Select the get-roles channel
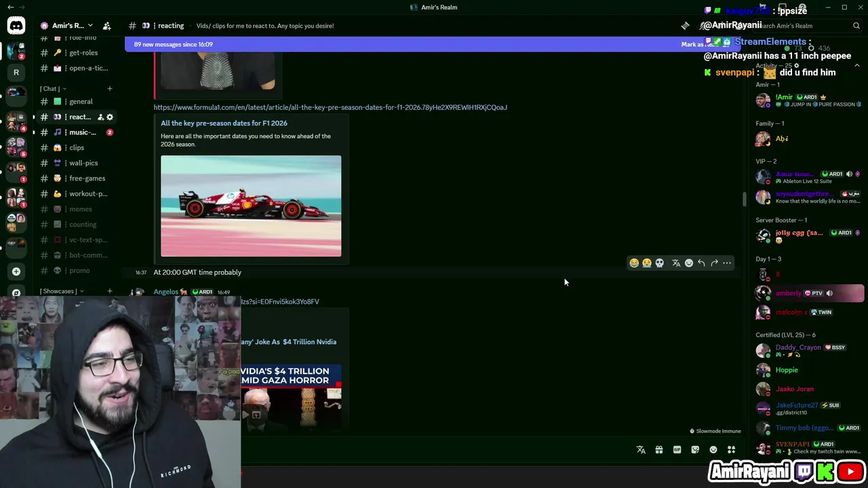 click(76, 53)
